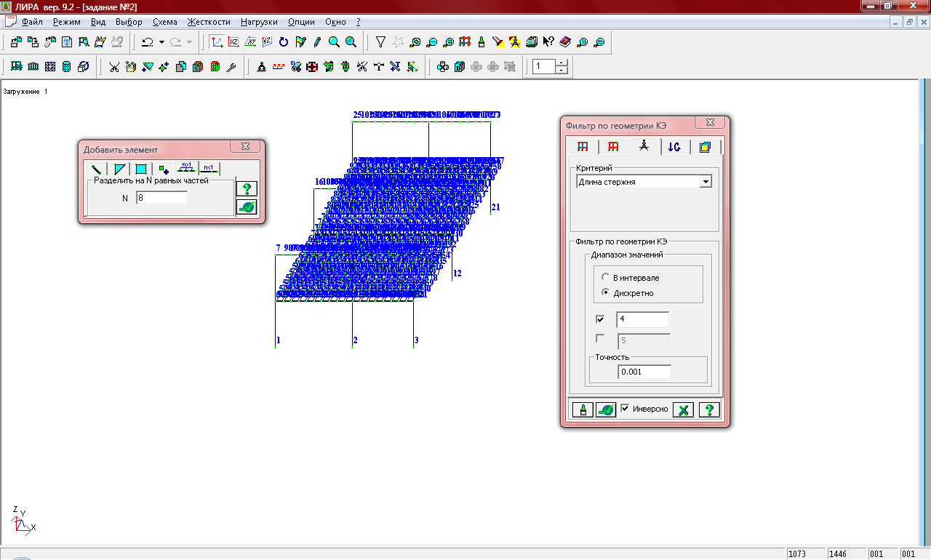
Task: Click the green help question button in Добавить элемент
Action: coord(247,188)
